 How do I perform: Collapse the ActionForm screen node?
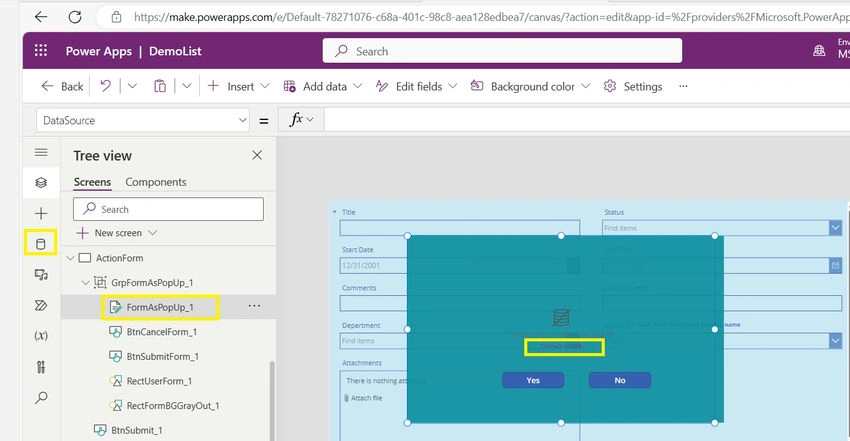coord(70,258)
